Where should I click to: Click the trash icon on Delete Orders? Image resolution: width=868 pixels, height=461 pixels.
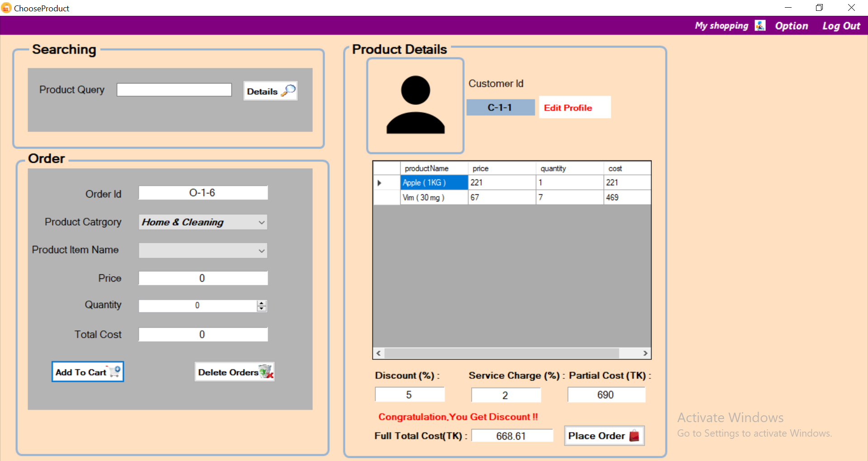click(x=266, y=372)
